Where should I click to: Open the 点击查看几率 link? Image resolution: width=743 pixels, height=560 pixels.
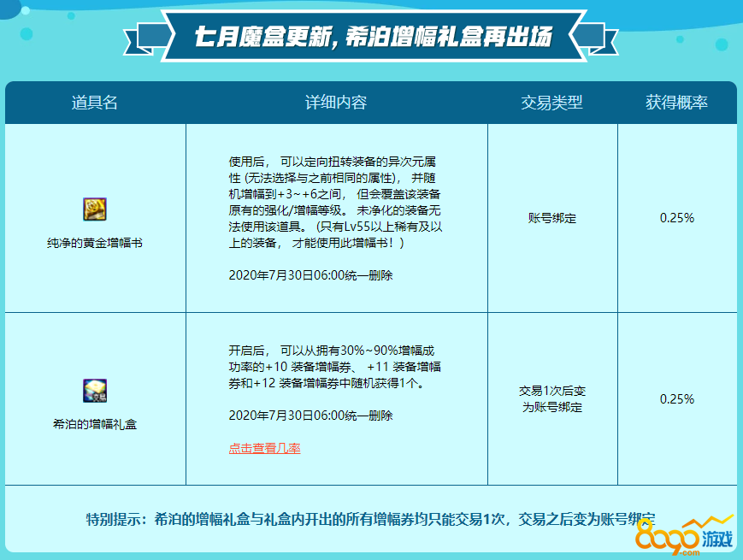point(264,449)
